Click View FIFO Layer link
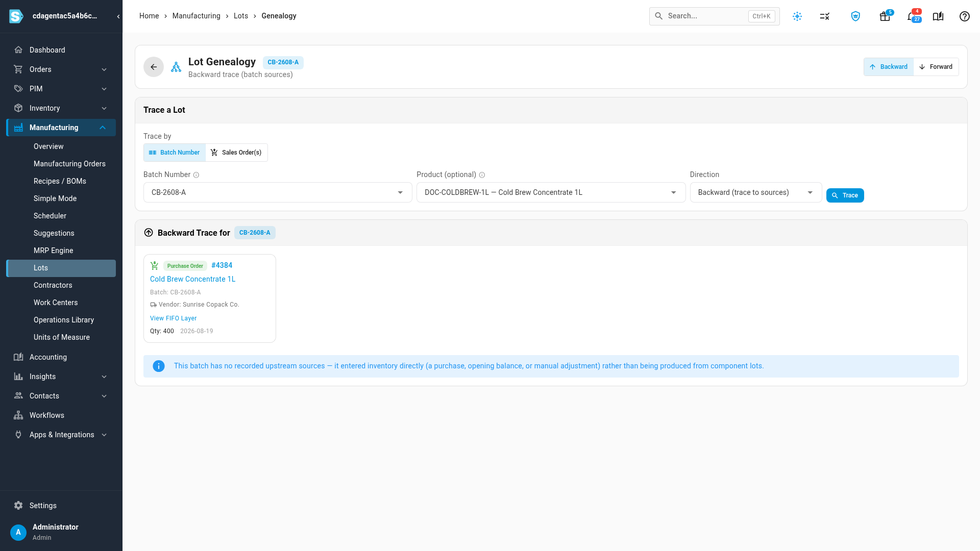980x551 pixels. pyautogui.click(x=173, y=318)
